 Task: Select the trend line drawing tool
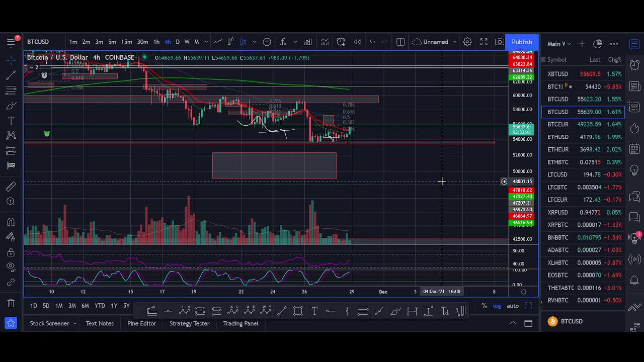(x=11, y=75)
